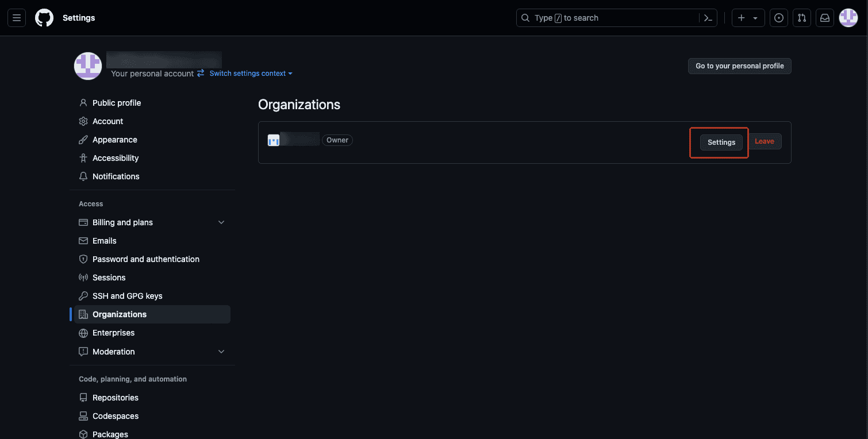
Task: Click the shield icon beside Password
Action: 83,259
